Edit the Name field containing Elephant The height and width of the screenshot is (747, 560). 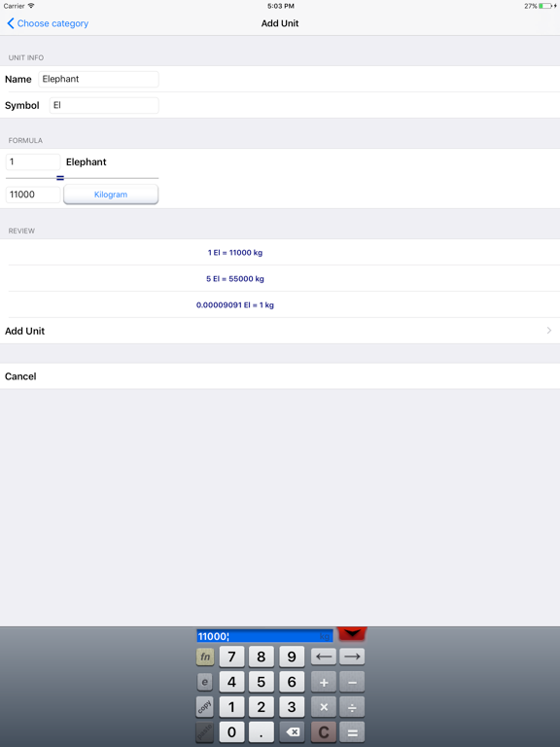(98, 79)
